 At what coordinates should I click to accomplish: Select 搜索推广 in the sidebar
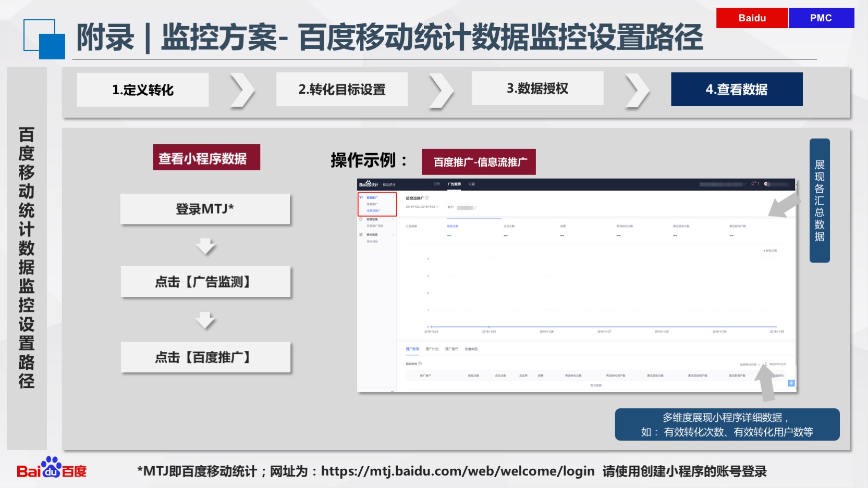click(x=372, y=204)
